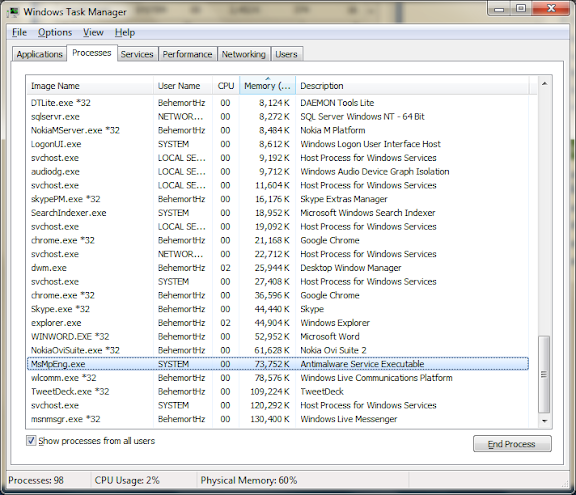Viewport: 576px width, 495px height.
Task: Click the minimize window button
Action: point(499,8)
